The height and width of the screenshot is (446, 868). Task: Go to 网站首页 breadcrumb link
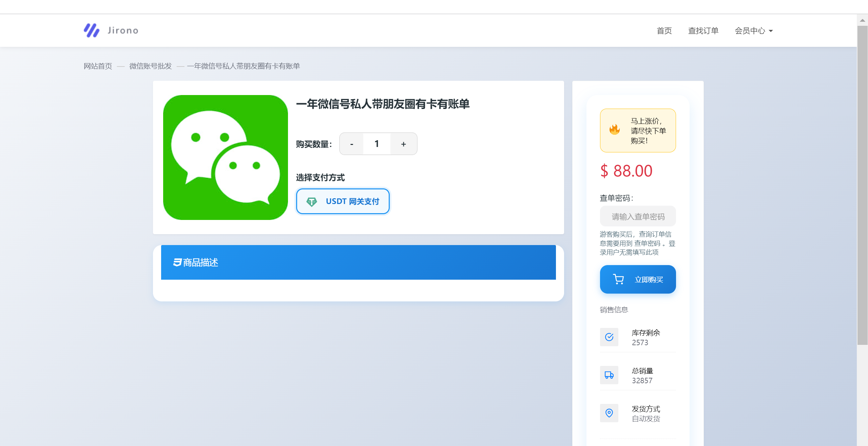pos(98,66)
